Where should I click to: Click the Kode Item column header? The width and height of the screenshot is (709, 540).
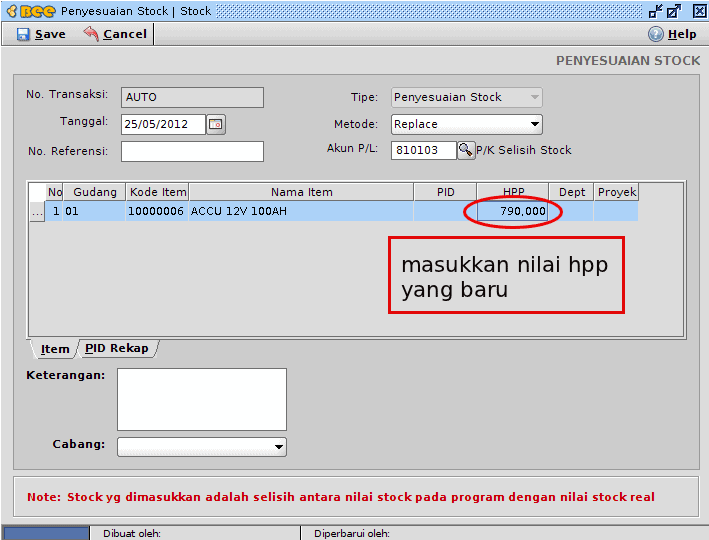tap(157, 192)
